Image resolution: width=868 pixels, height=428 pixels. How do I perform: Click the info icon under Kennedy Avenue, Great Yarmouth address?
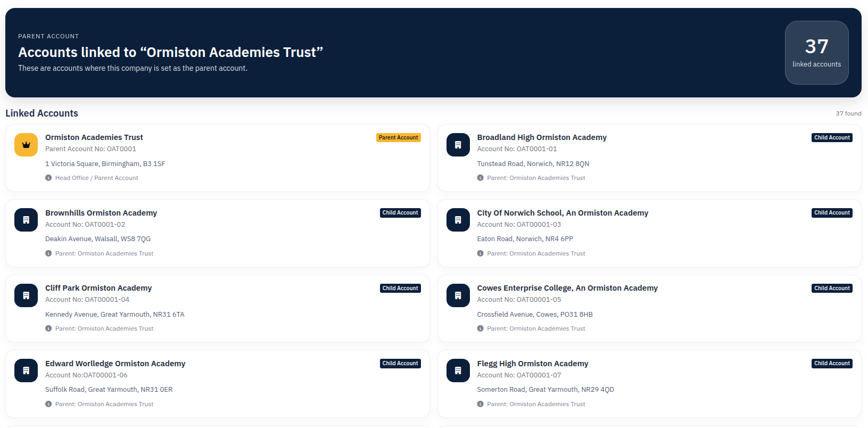coord(48,328)
